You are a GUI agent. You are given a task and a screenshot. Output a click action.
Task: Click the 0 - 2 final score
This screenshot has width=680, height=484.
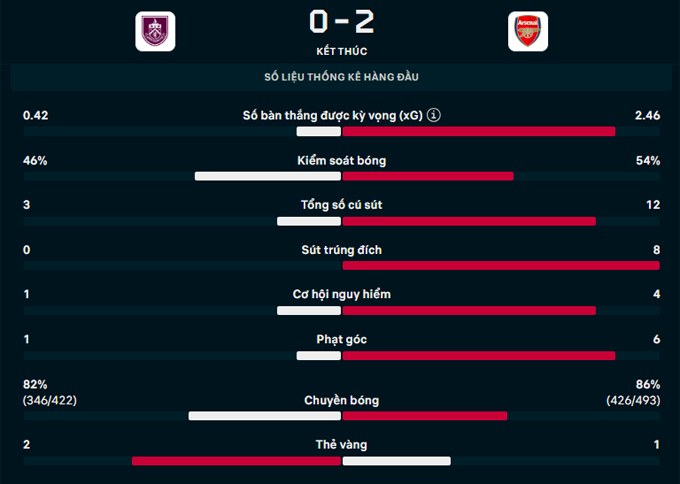click(341, 21)
